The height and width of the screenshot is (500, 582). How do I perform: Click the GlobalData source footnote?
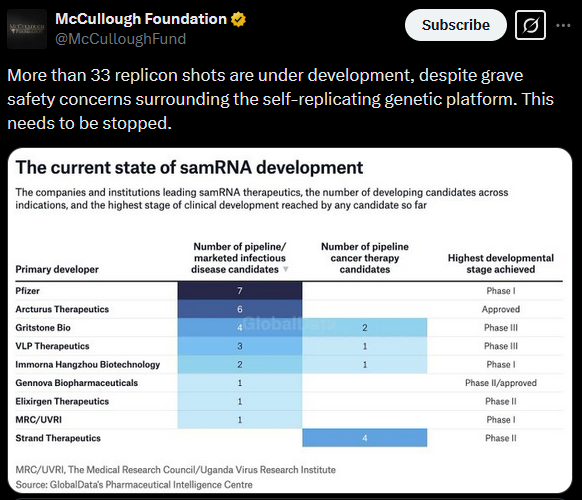134,484
